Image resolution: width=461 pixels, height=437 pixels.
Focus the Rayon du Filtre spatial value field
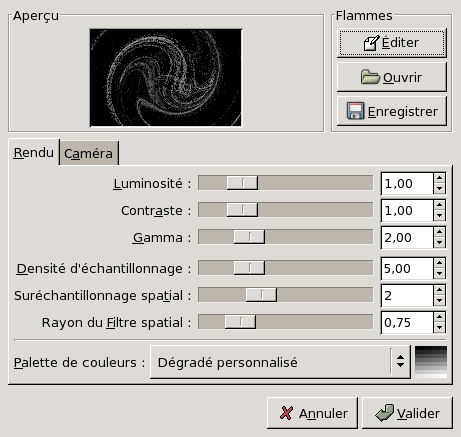[407, 322]
